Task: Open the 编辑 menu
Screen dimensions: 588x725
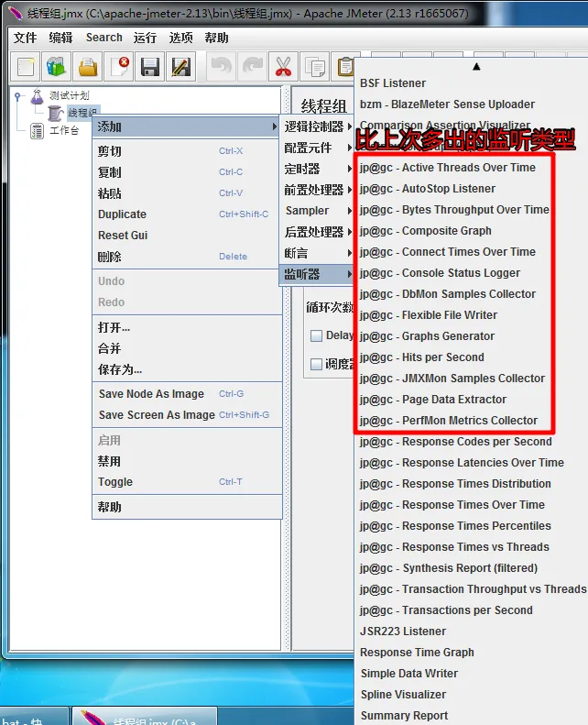Action: pyautogui.click(x=61, y=38)
